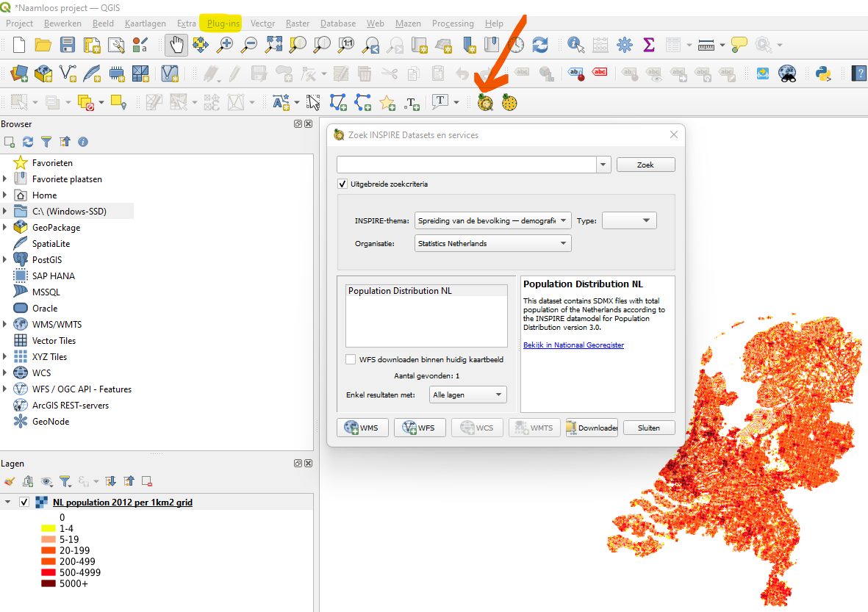Refresh the Browser panel
Viewport: 868px width, 612px height.
(28, 143)
